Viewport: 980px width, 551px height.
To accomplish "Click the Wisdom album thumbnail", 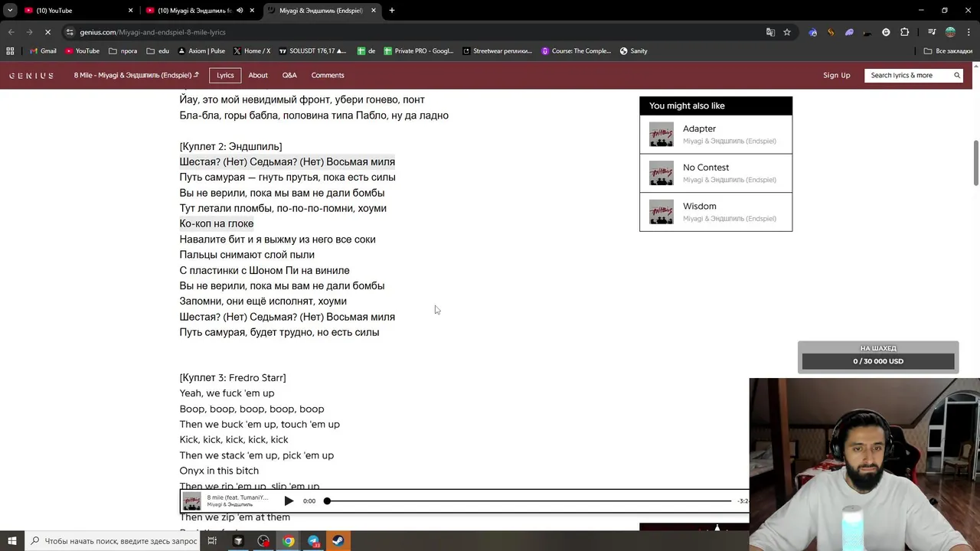I will 661,212.
